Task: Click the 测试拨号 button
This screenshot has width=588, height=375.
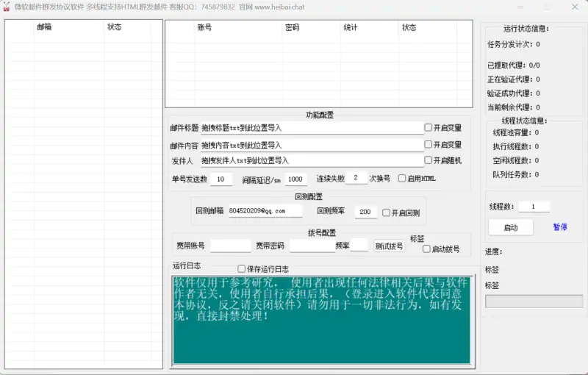Action: point(389,246)
